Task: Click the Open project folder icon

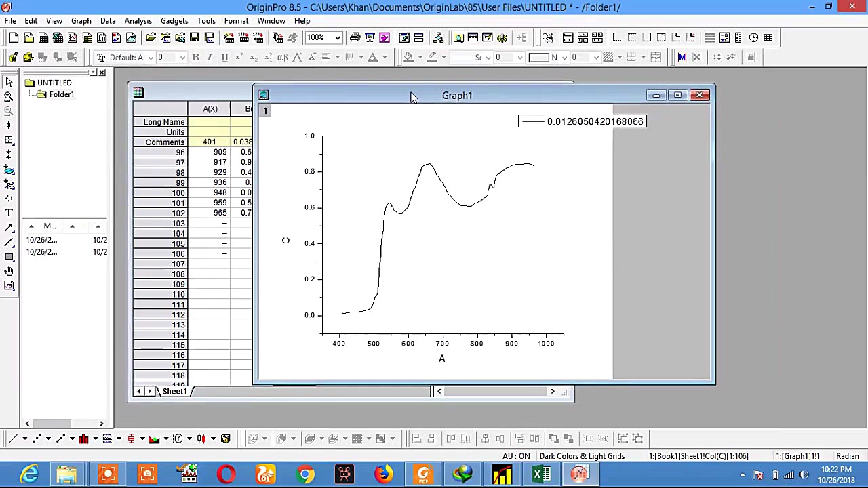Action: (151, 38)
